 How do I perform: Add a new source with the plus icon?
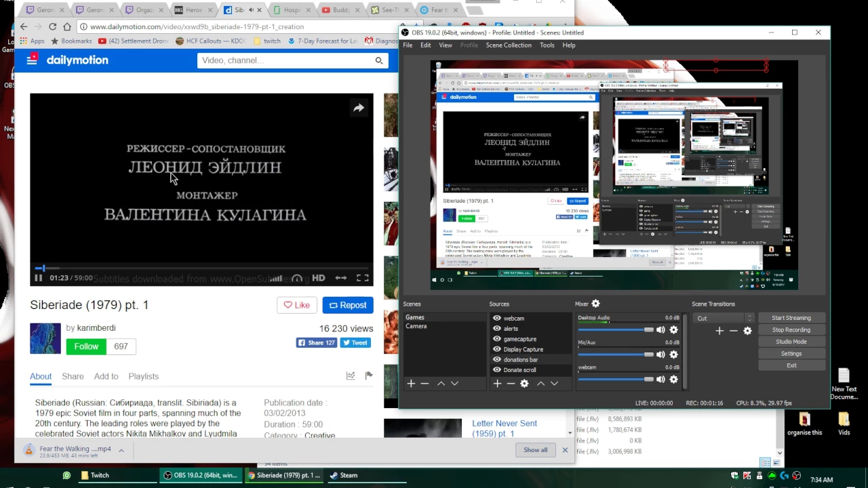(497, 384)
